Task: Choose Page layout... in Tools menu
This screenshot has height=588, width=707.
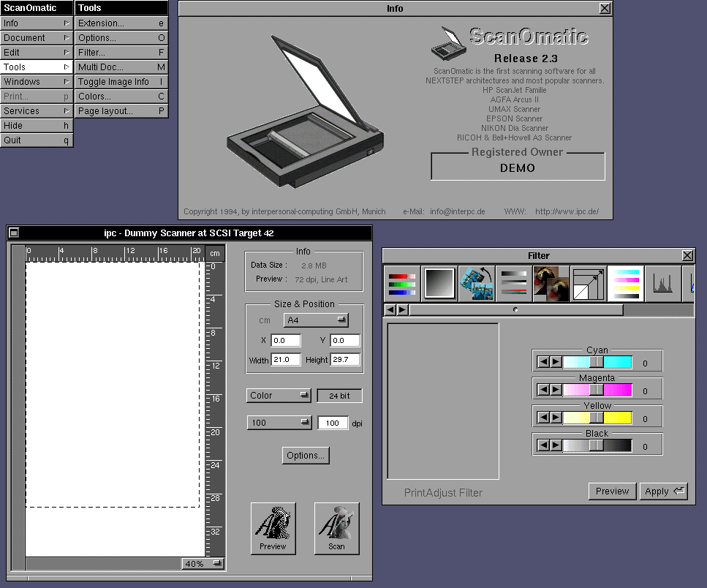Action: click(121, 111)
